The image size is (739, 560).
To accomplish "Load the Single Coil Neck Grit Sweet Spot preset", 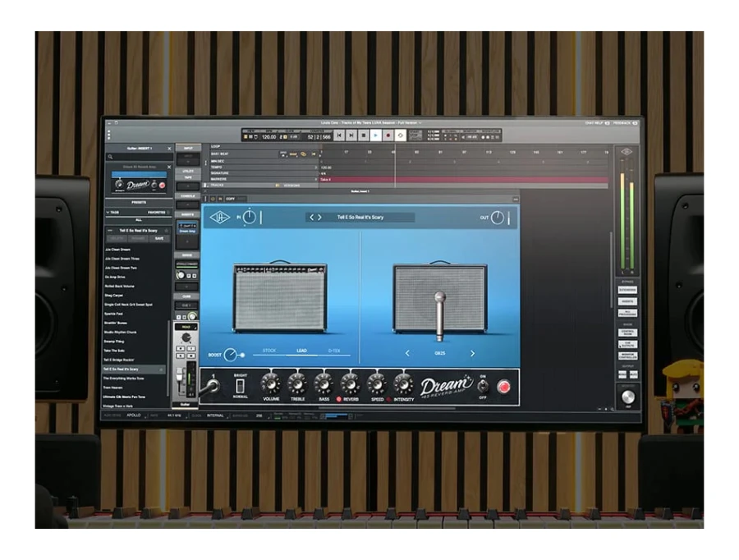I will tap(128, 305).
